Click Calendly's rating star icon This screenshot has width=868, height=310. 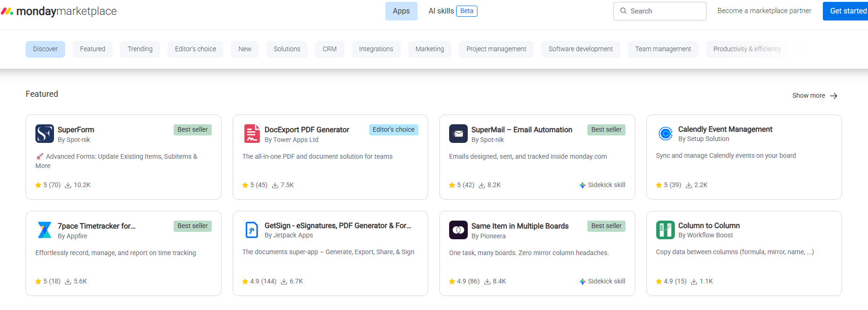pyautogui.click(x=659, y=185)
